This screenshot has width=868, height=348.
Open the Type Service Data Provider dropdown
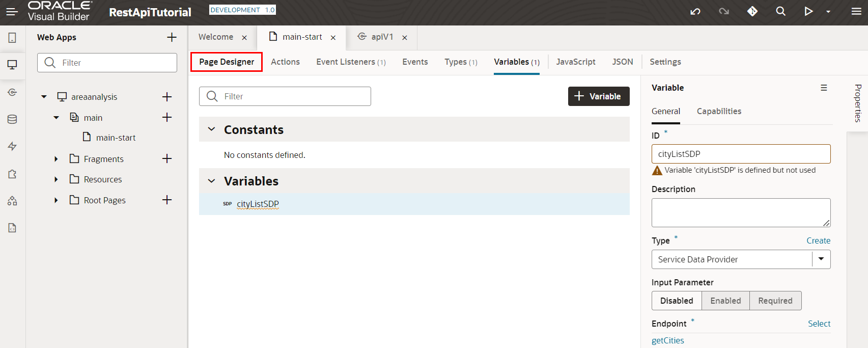point(821,259)
